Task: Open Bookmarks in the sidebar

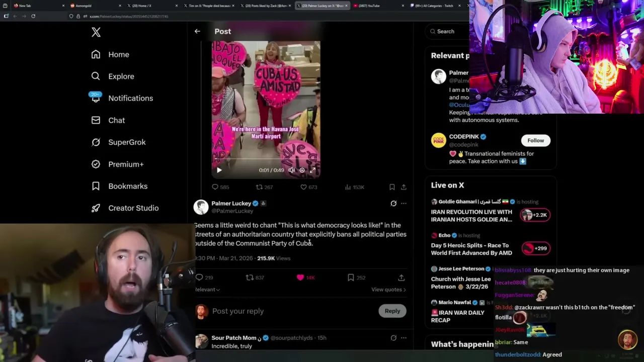Action: click(x=119, y=186)
